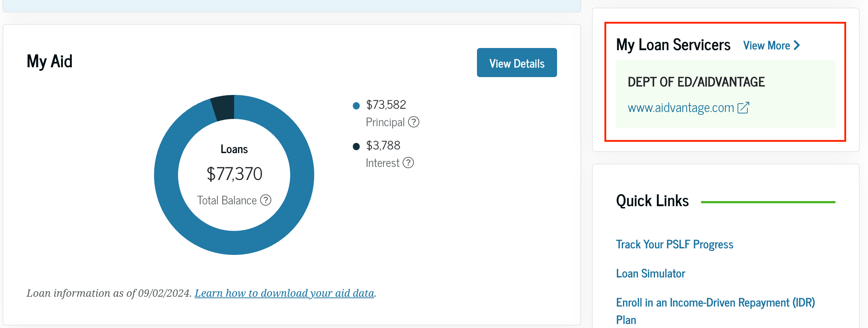Click the blue Principal legend dot
Viewport: 868px width, 328px height.
click(356, 105)
